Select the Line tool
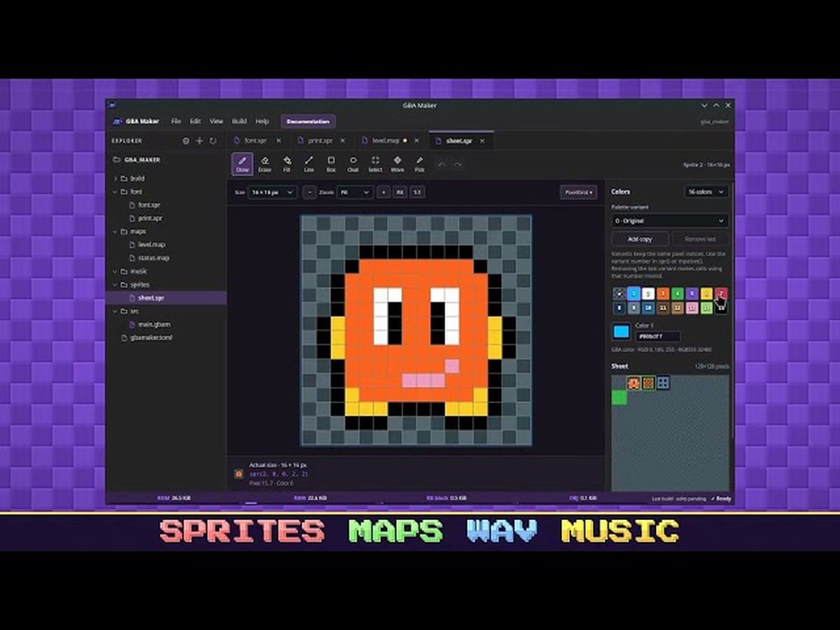This screenshot has height=630, width=840. click(309, 163)
